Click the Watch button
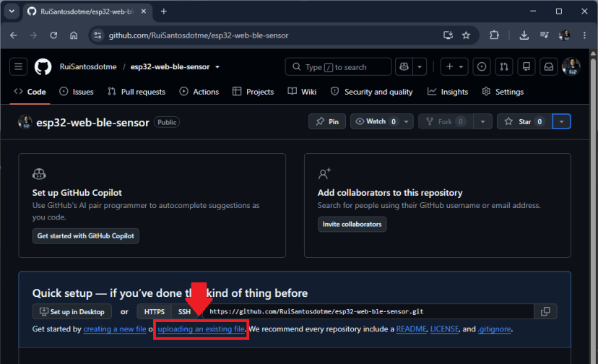This screenshot has width=598, height=364. click(x=376, y=122)
